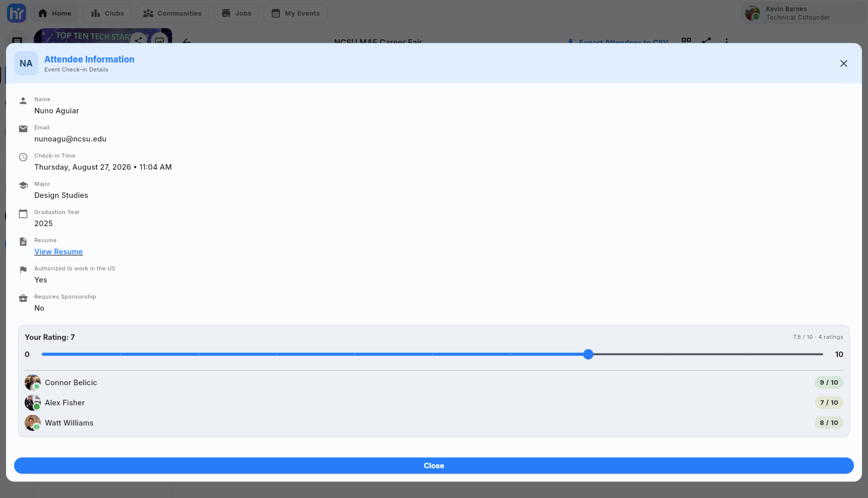Open the View Resume link
The width and height of the screenshot is (868, 498).
coord(58,252)
